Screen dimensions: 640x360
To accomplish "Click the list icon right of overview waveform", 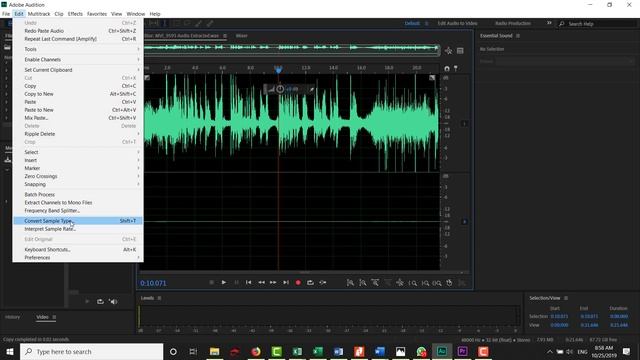I will point(460,51).
